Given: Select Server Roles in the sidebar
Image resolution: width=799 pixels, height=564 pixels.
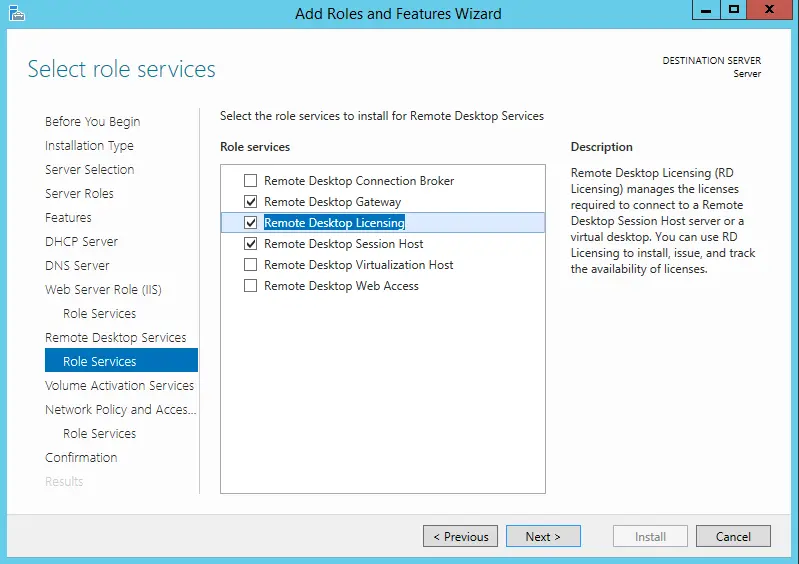Looking at the screenshot, I should coord(79,194).
